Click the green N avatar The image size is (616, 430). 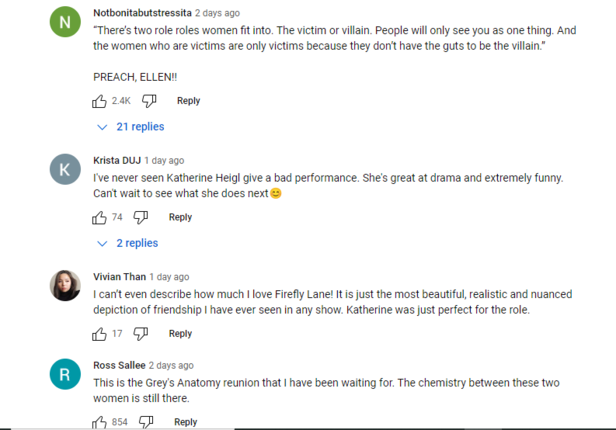pos(65,23)
